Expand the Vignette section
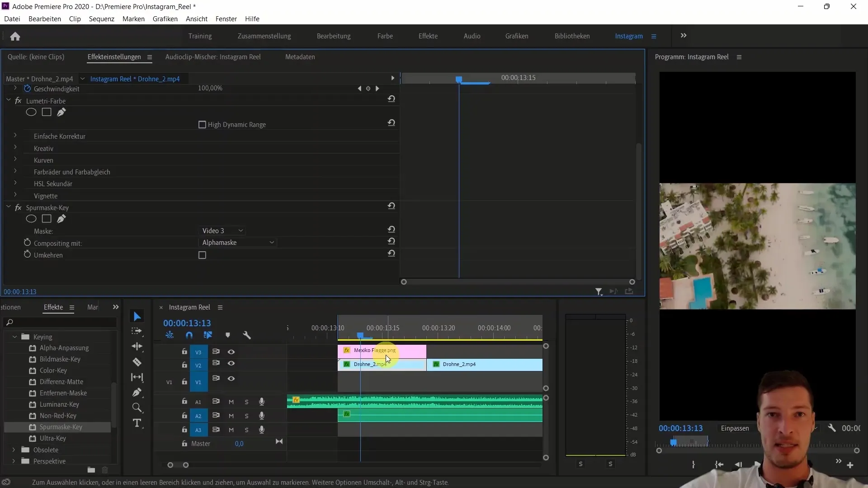868x488 pixels. click(x=15, y=195)
